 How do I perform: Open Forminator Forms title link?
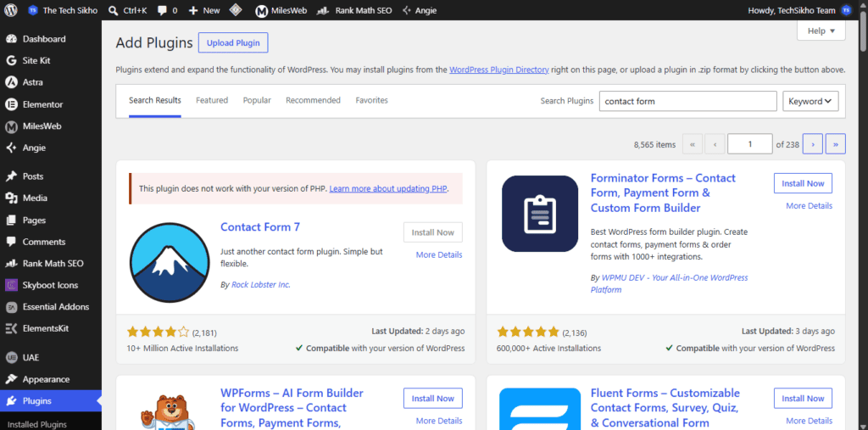tap(663, 193)
